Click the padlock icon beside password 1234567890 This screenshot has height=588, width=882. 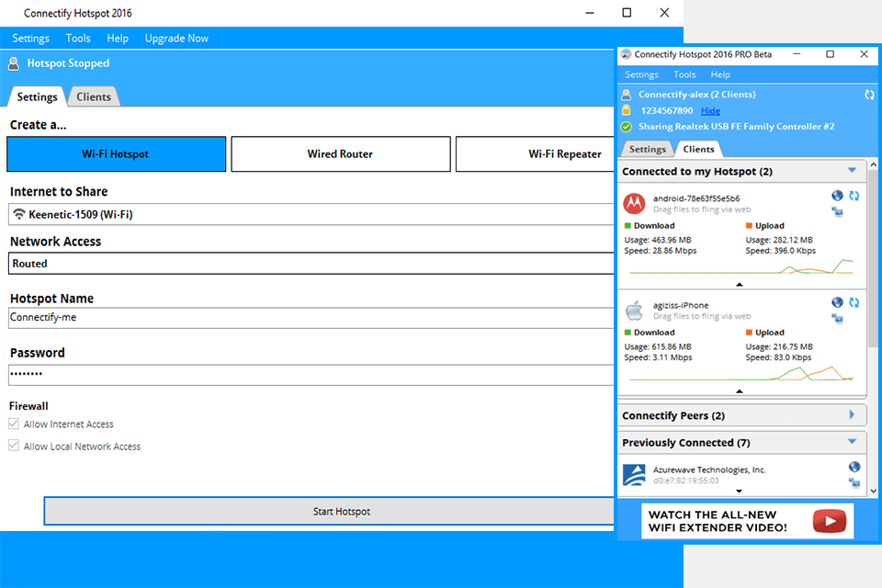tap(626, 110)
